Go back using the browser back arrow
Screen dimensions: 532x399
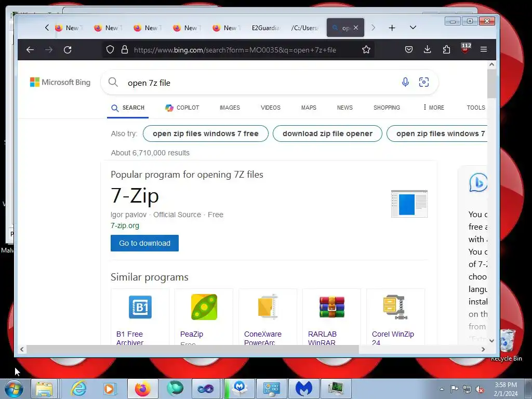pyautogui.click(x=30, y=50)
